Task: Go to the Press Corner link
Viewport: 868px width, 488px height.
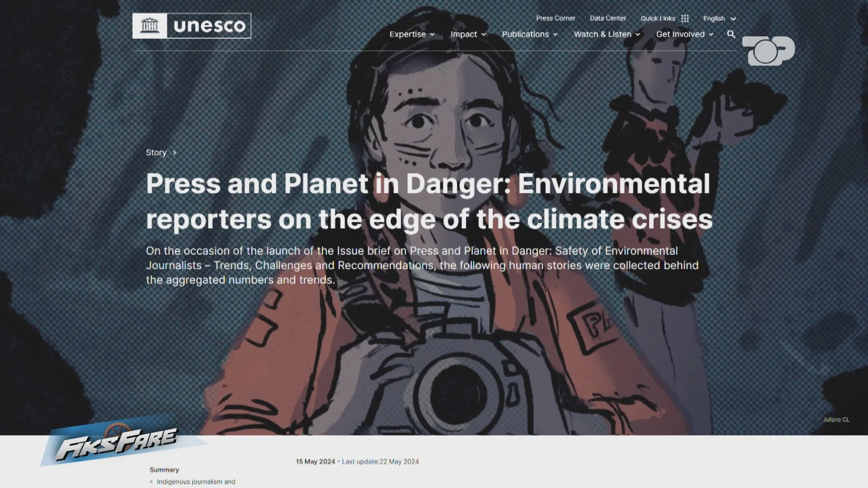Action: pos(555,18)
